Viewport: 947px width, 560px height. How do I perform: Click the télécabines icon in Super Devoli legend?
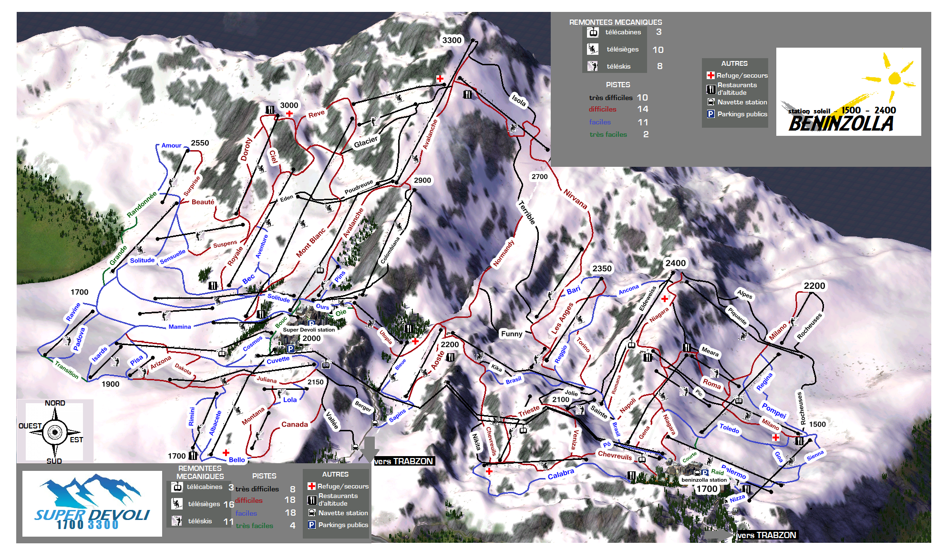coord(177,487)
